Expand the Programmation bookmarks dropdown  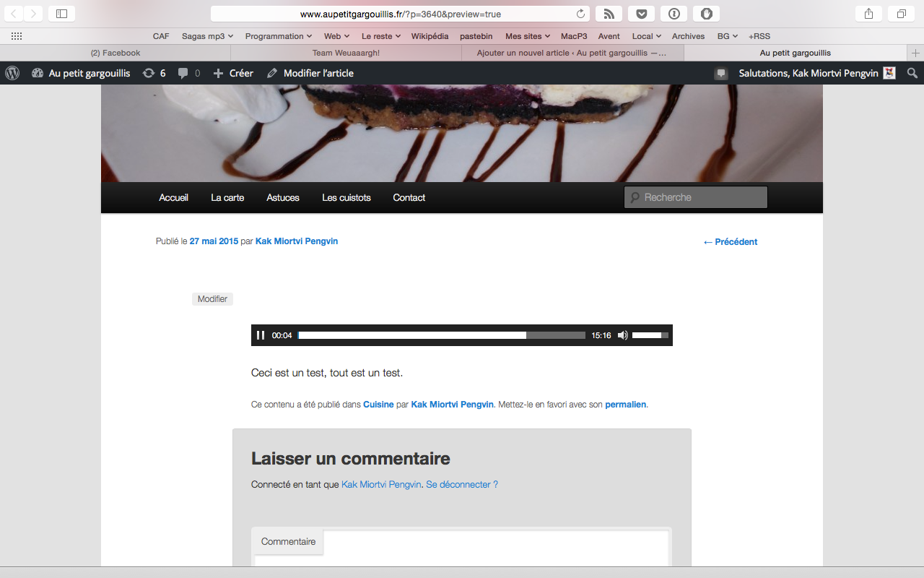(x=278, y=36)
